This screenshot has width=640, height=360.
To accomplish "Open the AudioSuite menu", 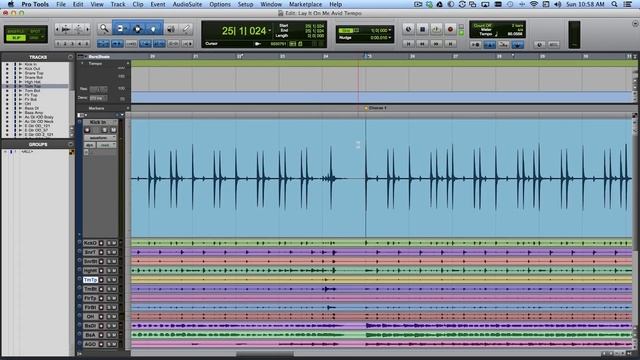I will 187,4.
